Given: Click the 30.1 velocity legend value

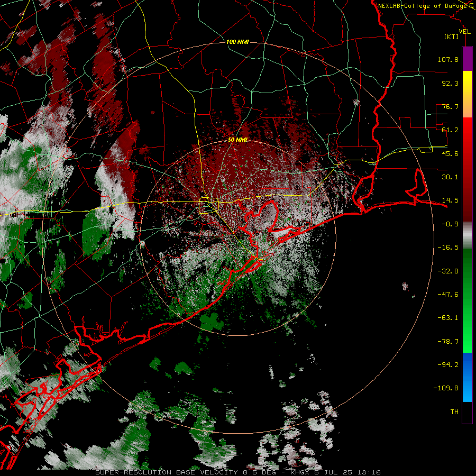Looking at the screenshot, I should tap(450, 177).
